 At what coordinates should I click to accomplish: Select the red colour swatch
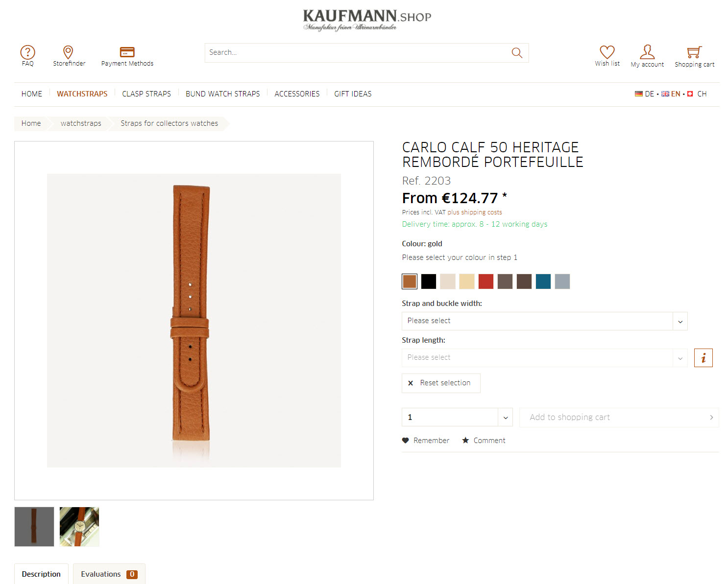[485, 281]
